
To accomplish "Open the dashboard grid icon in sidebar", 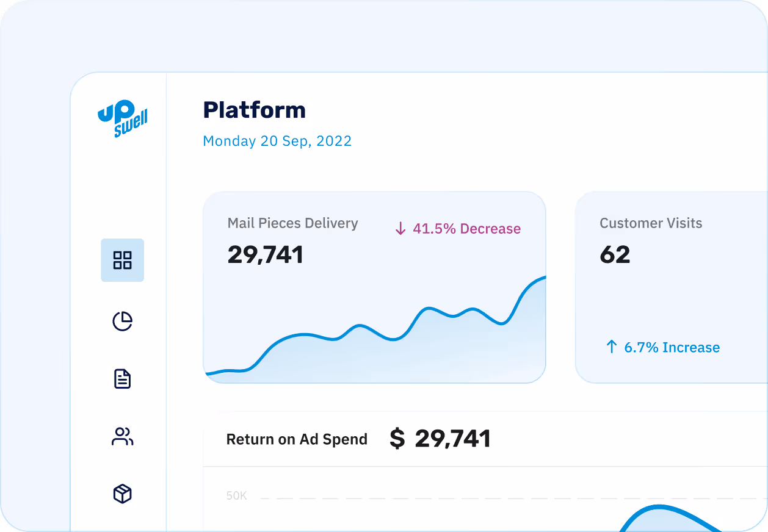I will 123,260.
